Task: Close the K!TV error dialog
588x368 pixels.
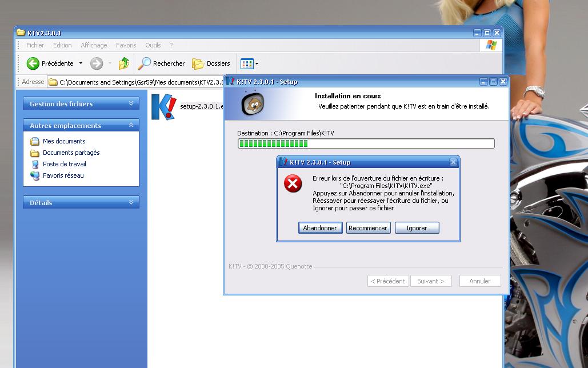Action: click(x=453, y=162)
